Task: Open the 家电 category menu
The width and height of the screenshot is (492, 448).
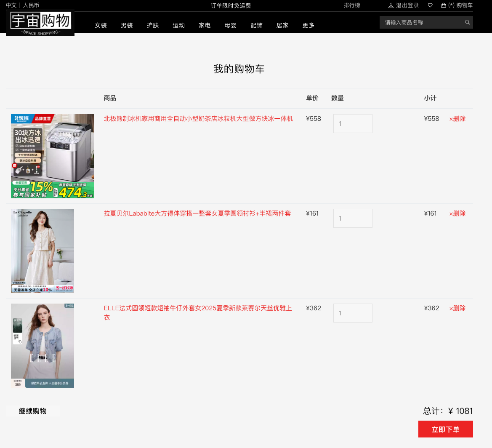Action: click(x=205, y=25)
